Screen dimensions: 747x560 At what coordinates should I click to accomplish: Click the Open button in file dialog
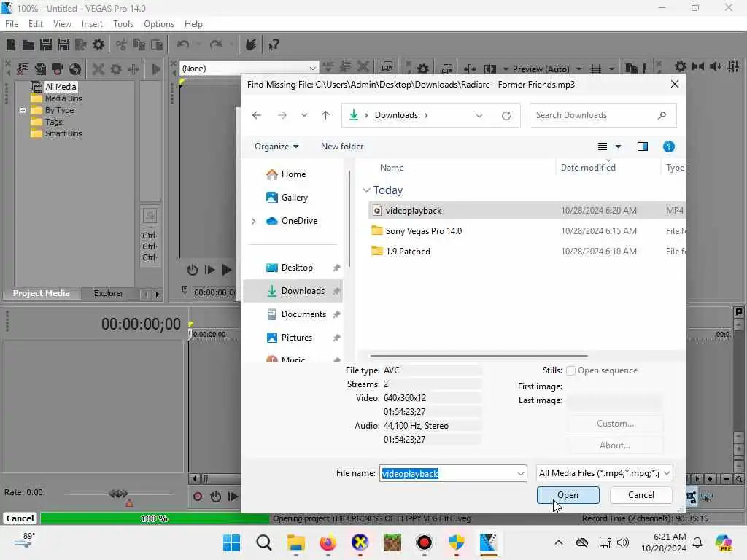tap(568, 495)
